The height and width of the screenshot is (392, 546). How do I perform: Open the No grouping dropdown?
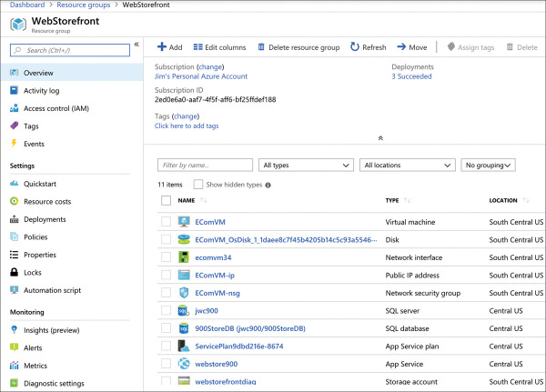[488, 165]
